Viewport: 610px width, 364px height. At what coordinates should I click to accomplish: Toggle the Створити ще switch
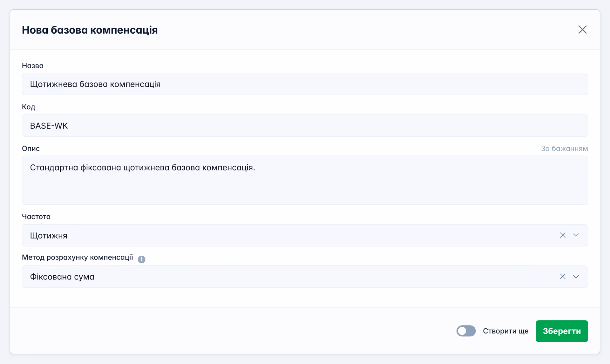tap(466, 331)
